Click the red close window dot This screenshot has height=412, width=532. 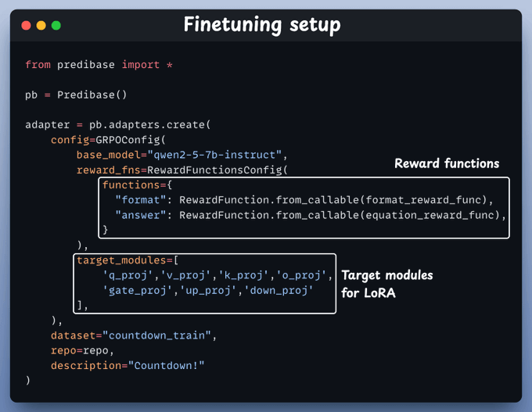click(26, 26)
